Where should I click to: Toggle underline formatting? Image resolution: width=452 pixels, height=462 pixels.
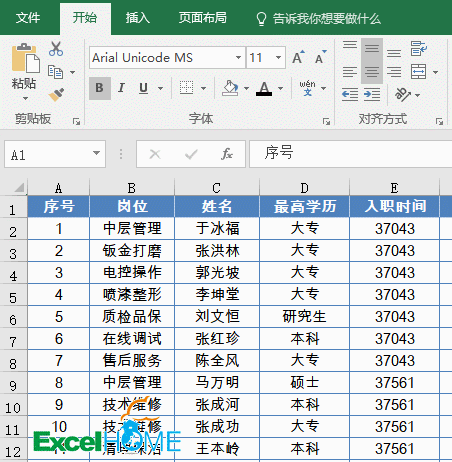[143, 88]
